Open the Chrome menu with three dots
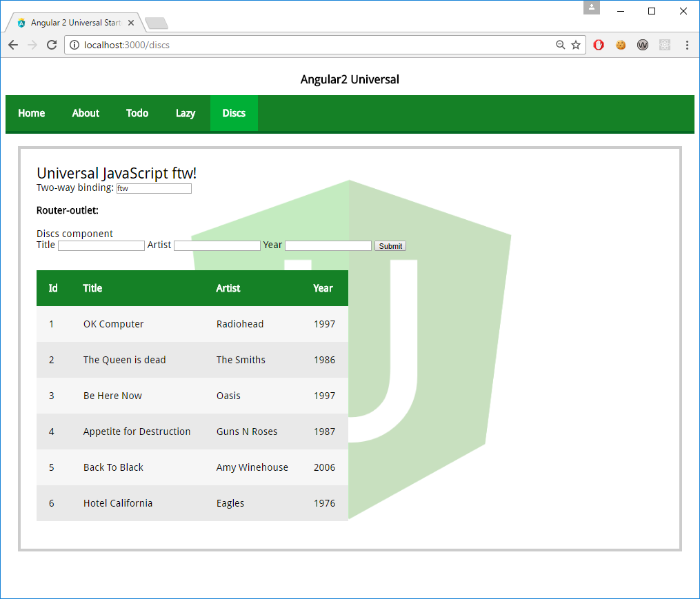This screenshot has height=599, width=700. (687, 44)
